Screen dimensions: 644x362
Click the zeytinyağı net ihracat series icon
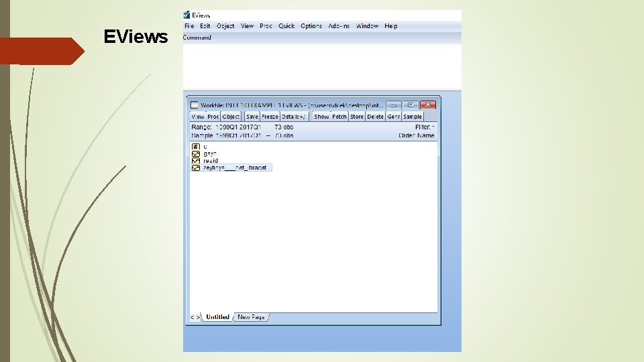pyautogui.click(x=196, y=168)
